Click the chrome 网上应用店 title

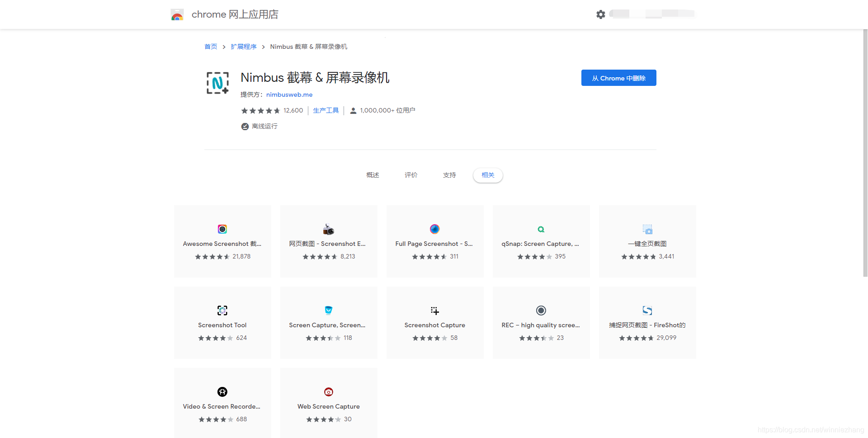click(235, 14)
